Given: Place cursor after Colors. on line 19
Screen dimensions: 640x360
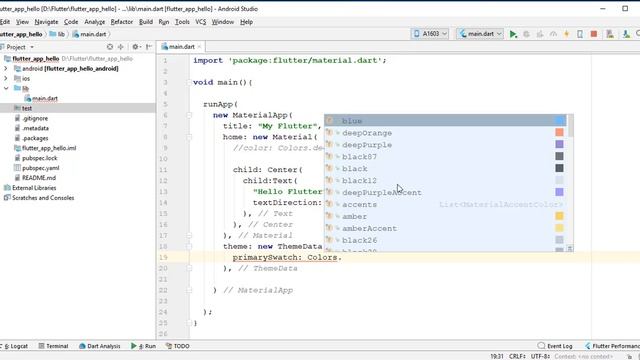Looking at the screenshot, I should pos(342,258).
